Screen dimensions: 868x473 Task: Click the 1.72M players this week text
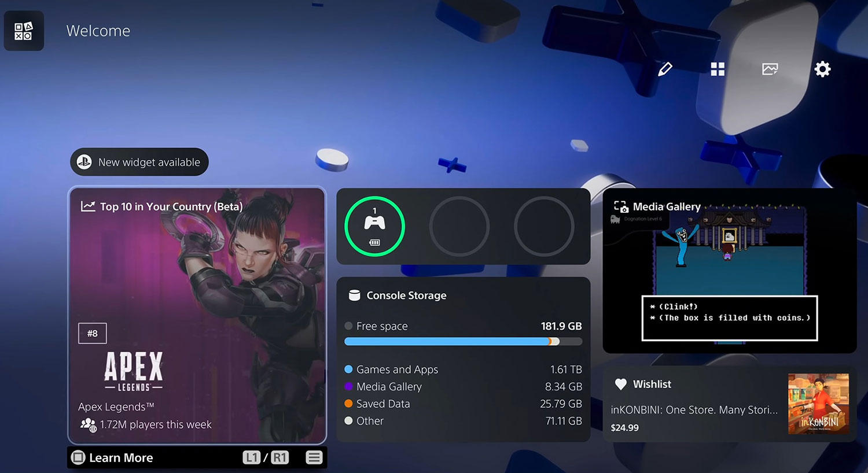click(x=156, y=424)
